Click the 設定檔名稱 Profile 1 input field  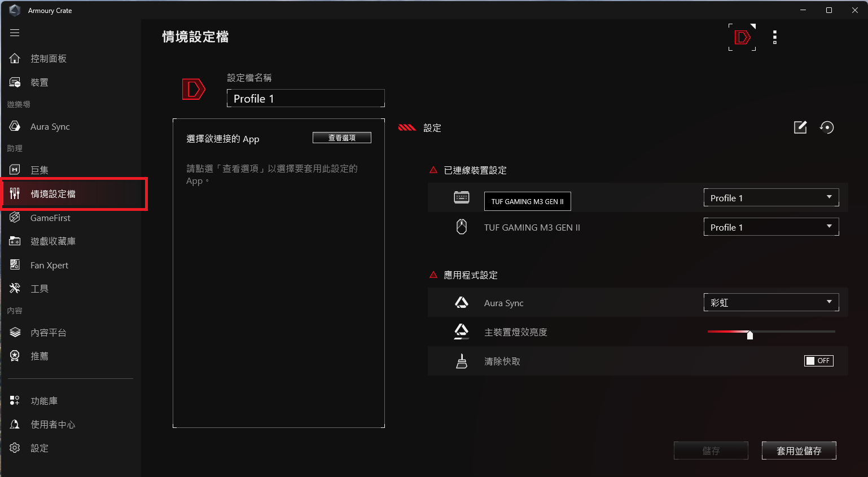click(306, 98)
